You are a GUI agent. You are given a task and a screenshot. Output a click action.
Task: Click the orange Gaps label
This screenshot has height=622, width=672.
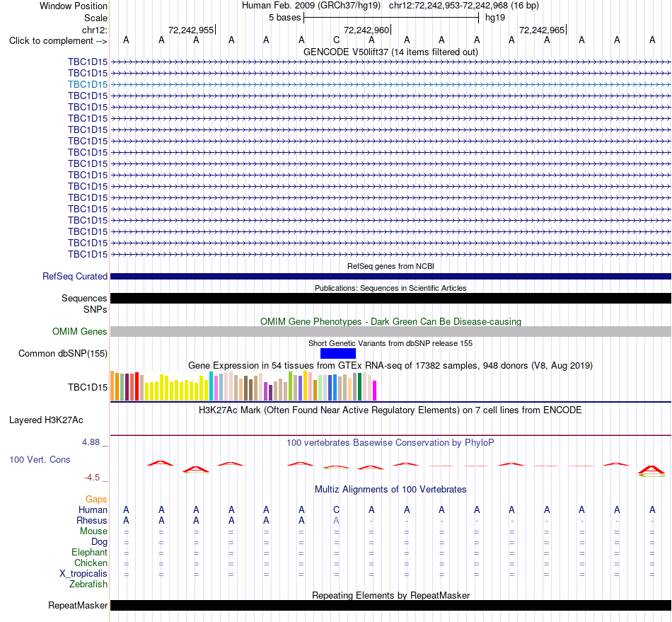[96, 499]
